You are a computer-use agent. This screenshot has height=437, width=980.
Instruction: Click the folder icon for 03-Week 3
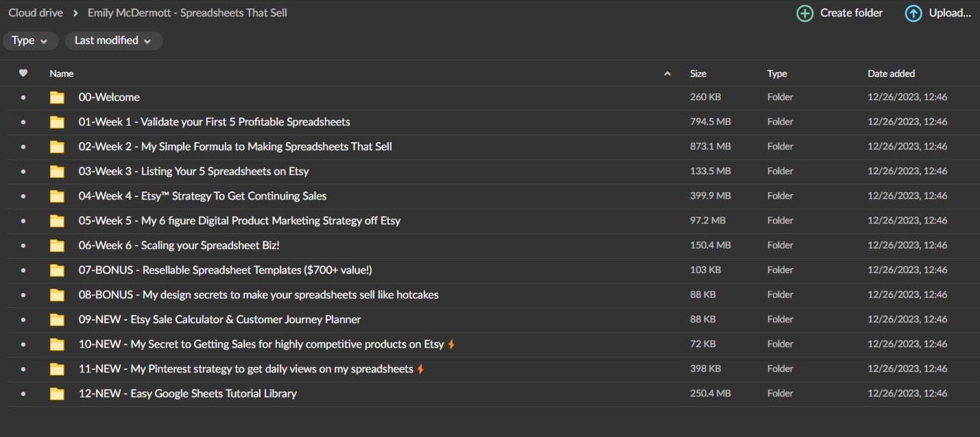(x=57, y=172)
